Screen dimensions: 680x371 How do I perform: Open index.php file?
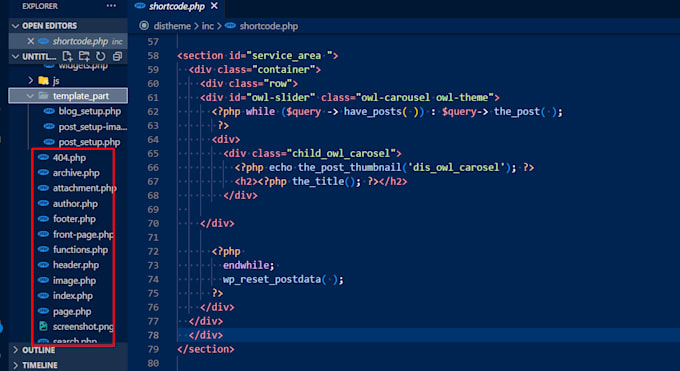pos(73,295)
